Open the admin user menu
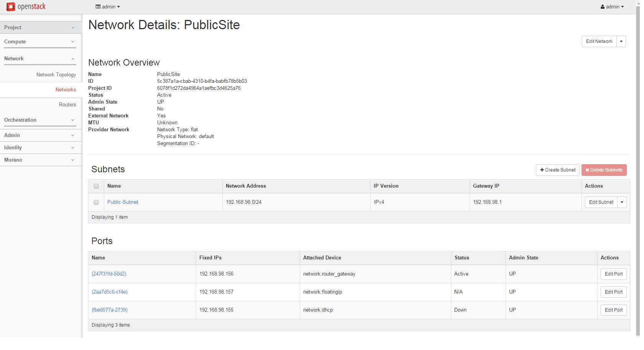The height and width of the screenshot is (350, 644). click(612, 7)
